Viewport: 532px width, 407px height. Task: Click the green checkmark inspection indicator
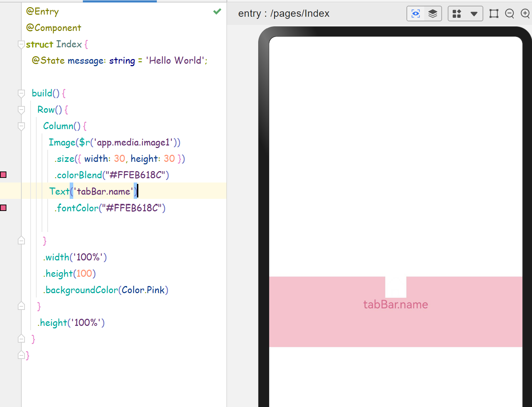[x=217, y=11]
